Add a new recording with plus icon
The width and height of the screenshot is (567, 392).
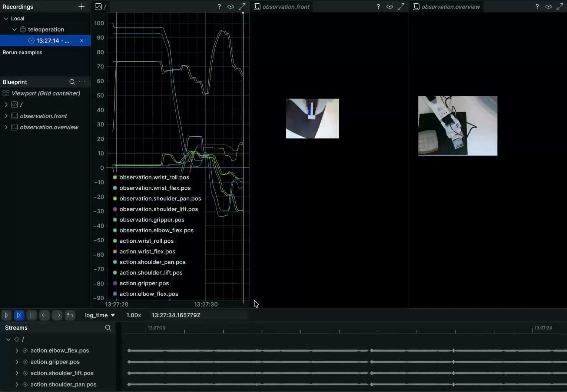pos(82,7)
